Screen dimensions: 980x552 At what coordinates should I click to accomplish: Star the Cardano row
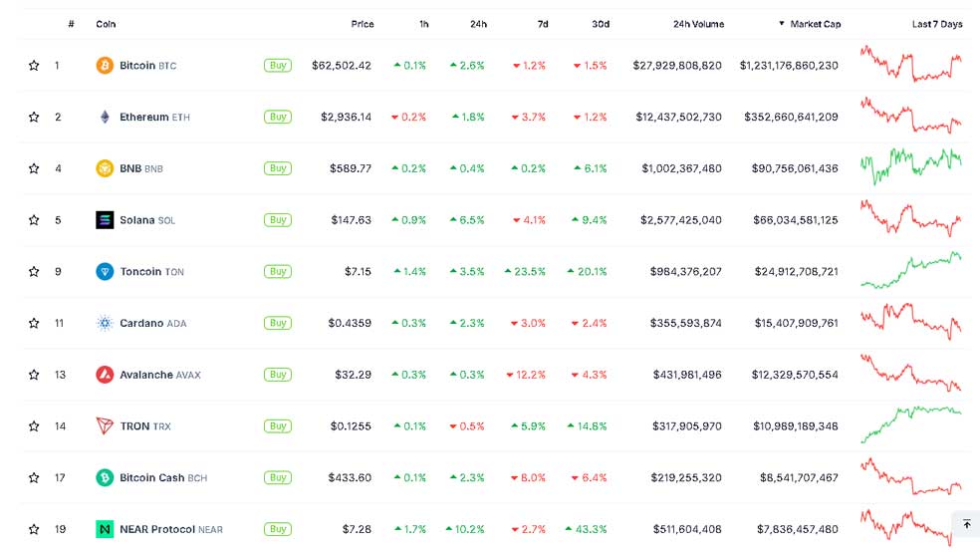pos(34,323)
